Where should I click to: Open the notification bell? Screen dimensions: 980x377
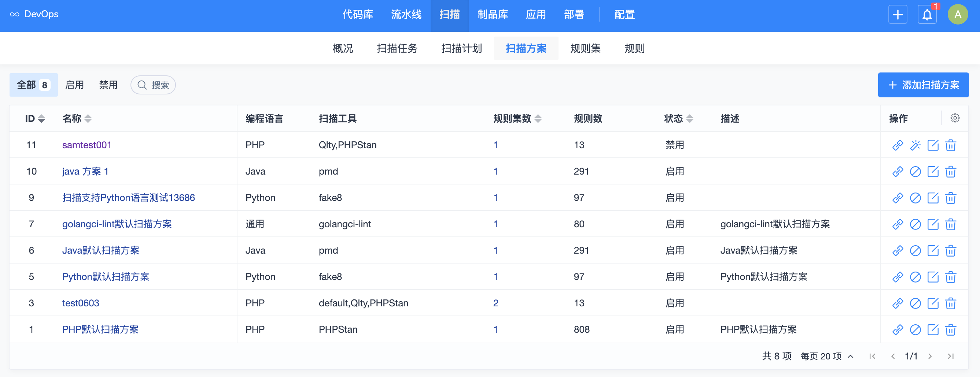pos(927,15)
